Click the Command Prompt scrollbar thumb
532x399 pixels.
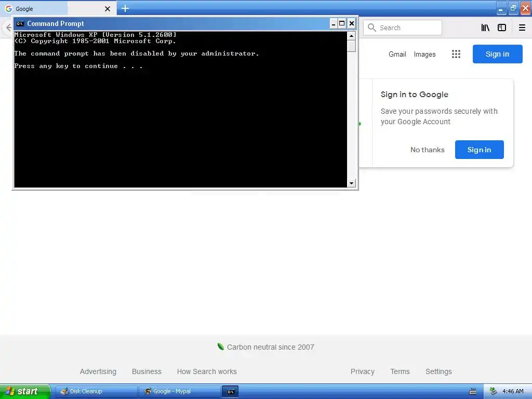[x=352, y=46]
